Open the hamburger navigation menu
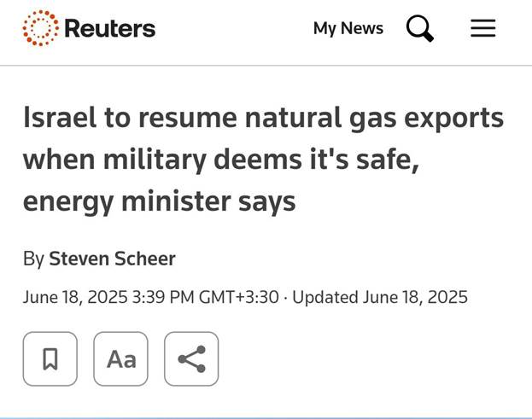Viewport: 532px width, 419px height. click(482, 29)
